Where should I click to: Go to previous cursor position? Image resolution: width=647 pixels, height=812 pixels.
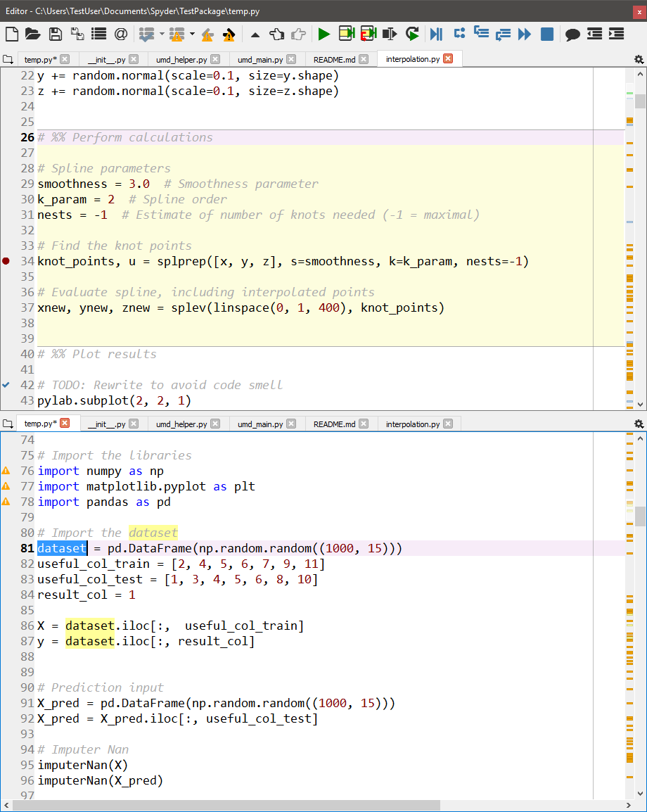(277, 34)
